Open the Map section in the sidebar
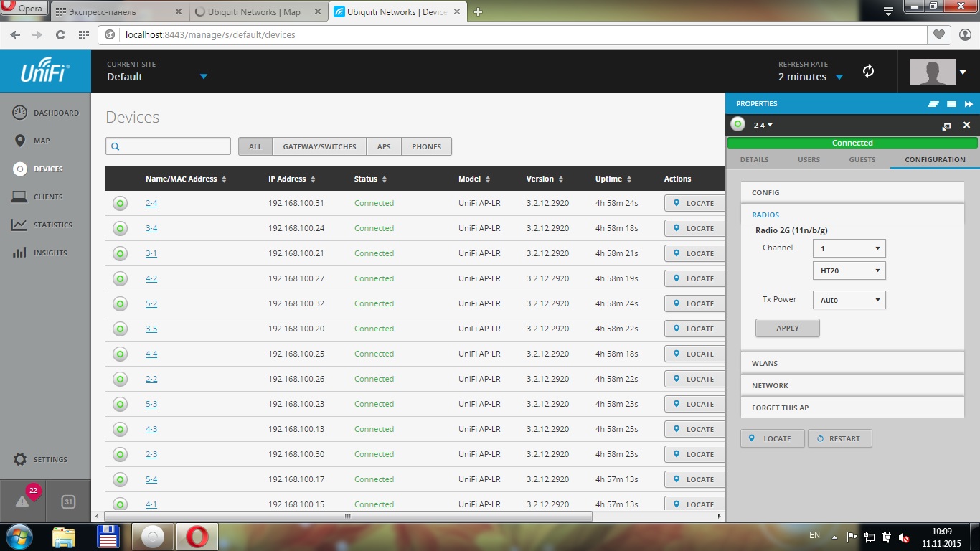Screen dimensions: 980x551 click(32, 141)
